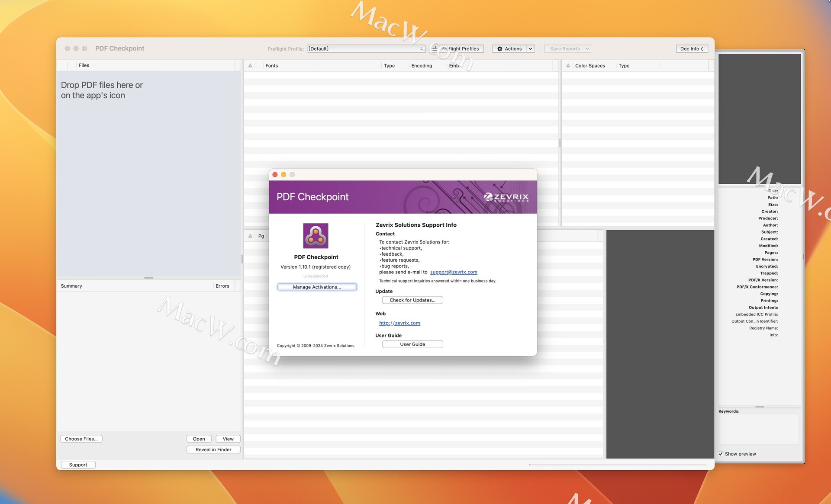This screenshot has height=504, width=831.
Task: Click the Output Intents label in Doc Info
Action: [763, 308]
